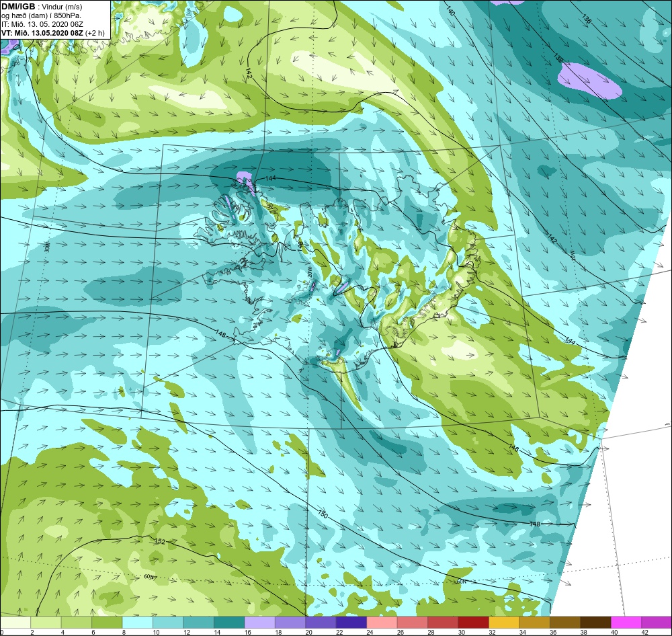Click the '150' contour label
Image resolution: width=672 pixels, height=636 pixels.
(323, 514)
